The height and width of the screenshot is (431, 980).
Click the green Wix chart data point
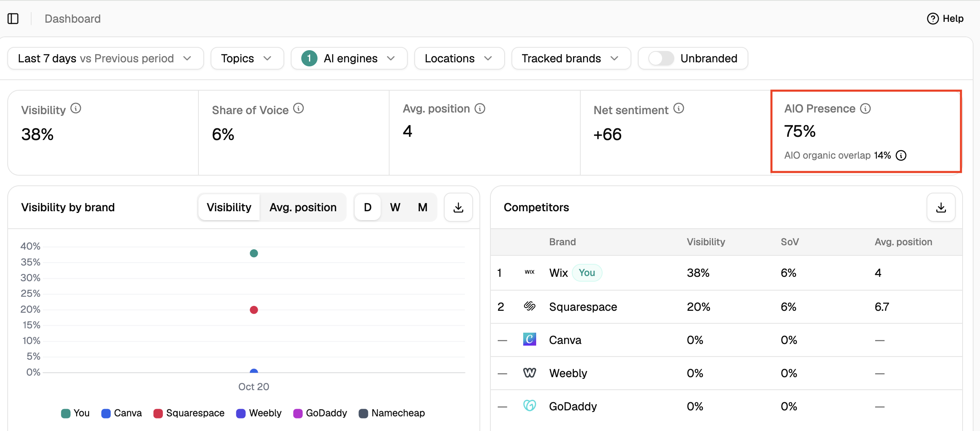pos(254,253)
